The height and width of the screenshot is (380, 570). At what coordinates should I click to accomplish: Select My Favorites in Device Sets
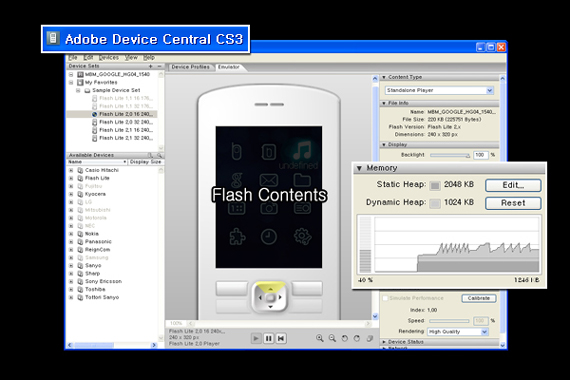click(x=101, y=82)
